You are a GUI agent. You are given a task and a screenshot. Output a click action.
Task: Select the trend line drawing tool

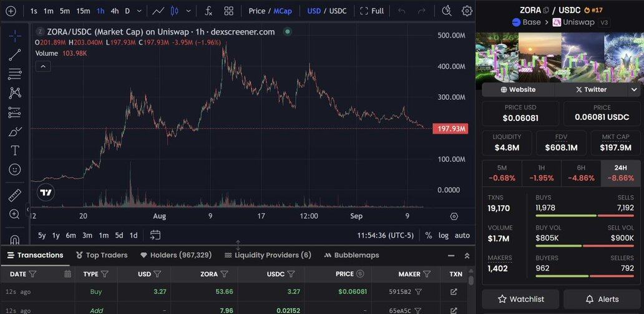coord(15,55)
